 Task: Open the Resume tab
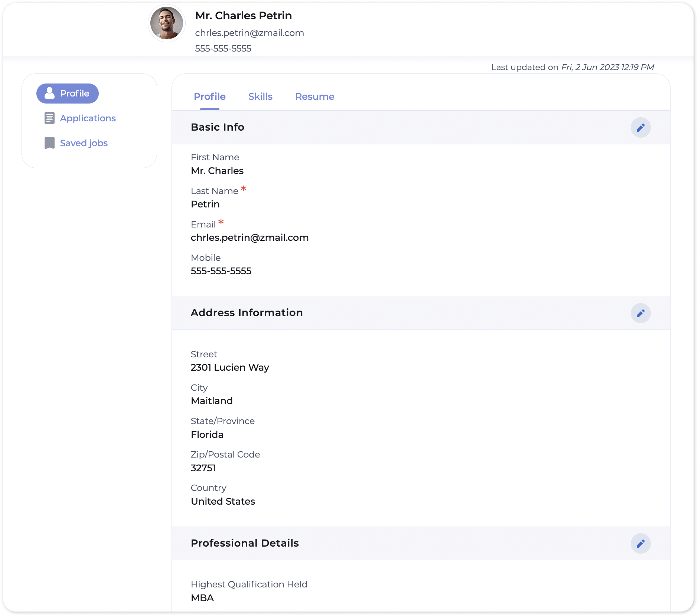314,96
